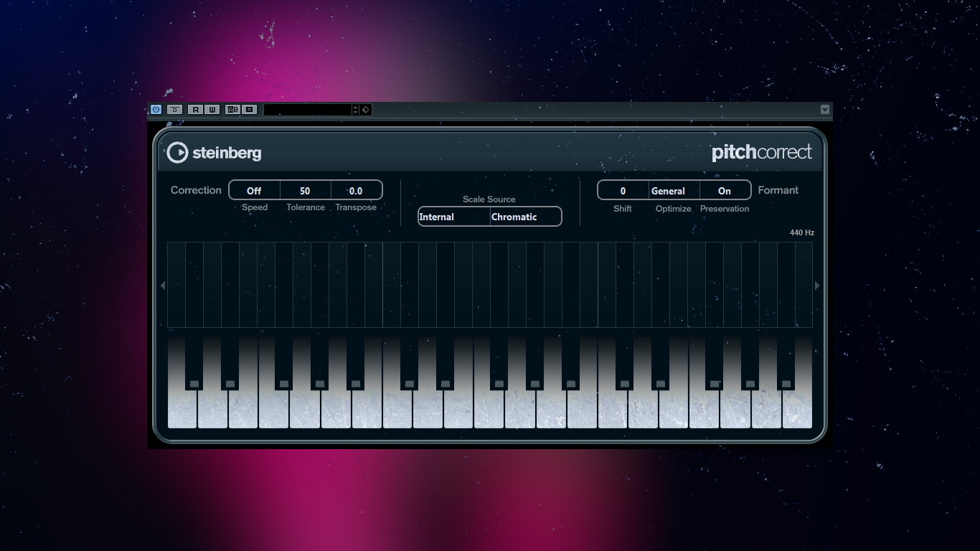Click the middle octave white C key
This screenshot has width=980, height=551.
point(398,409)
